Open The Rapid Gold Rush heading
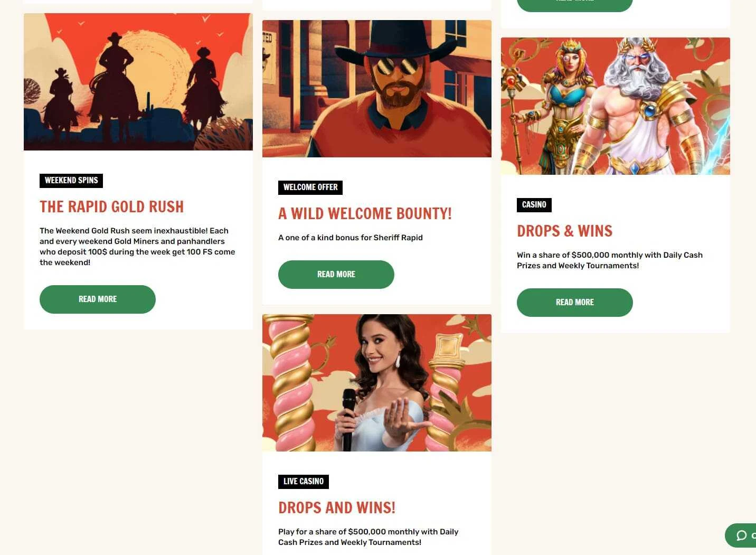Viewport: 756px width, 555px height. pos(112,206)
